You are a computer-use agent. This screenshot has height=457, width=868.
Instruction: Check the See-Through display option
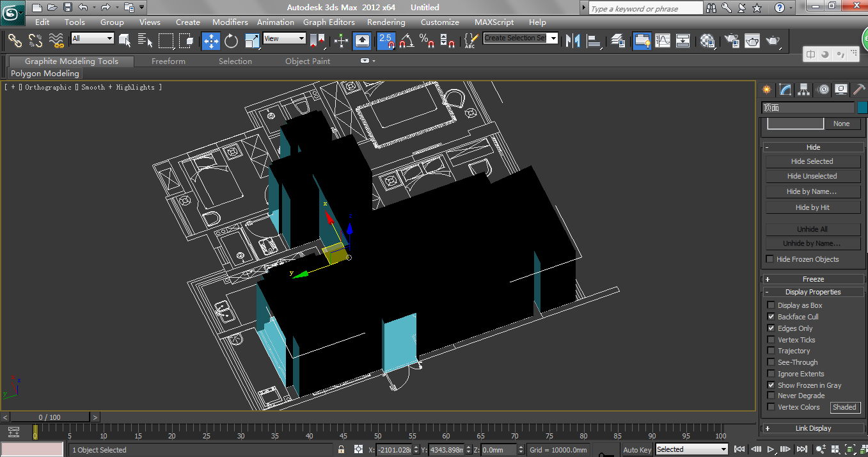point(770,362)
